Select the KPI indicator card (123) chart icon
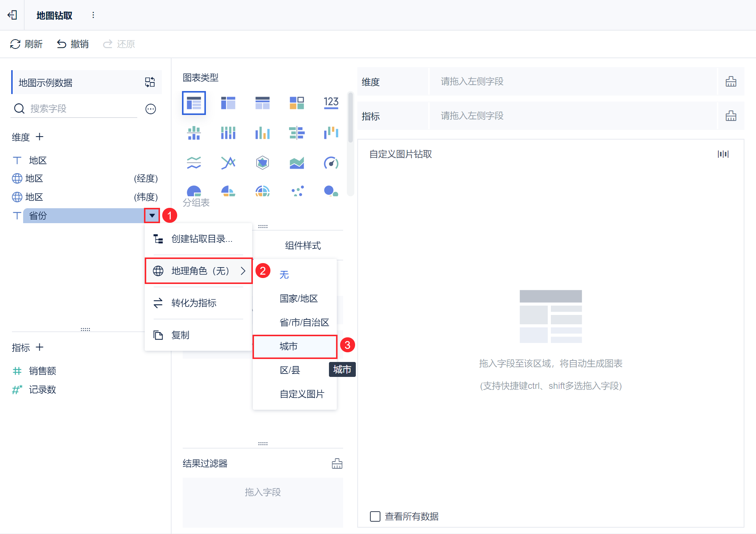Image resolution: width=756 pixels, height=534 pixels. tap(331, 103)
